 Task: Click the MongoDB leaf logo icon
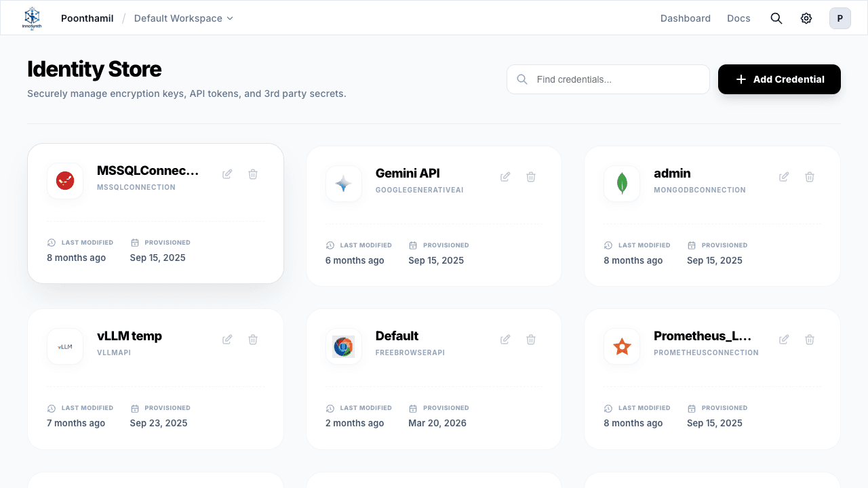coord(622,184)
